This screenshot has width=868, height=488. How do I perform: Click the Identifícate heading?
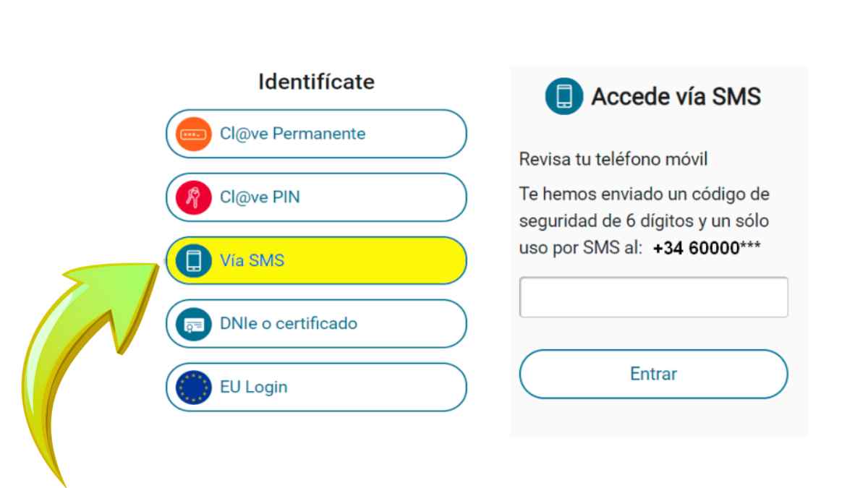[316, 81]
